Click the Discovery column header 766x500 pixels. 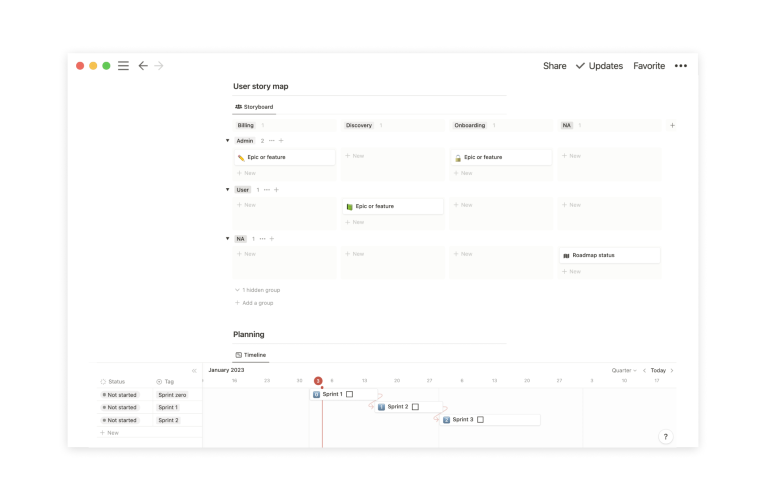tap(359, 126)
